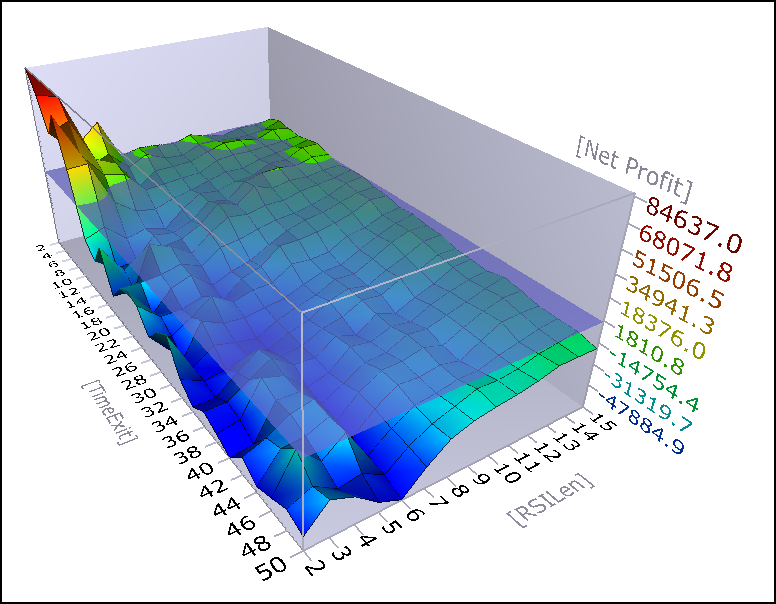Select the 84637.0 legend value
This screenshot has width=776, height=604.
tap(694, 225)
